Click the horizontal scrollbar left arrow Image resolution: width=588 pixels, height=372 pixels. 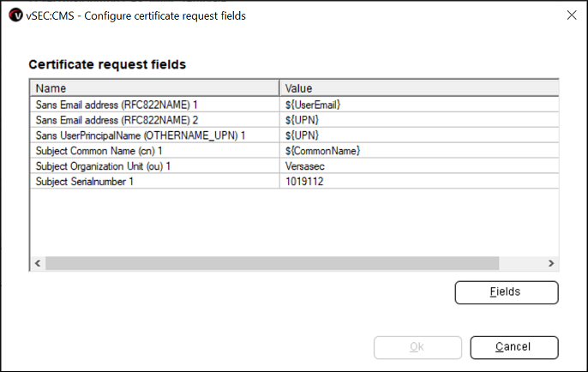38,263
